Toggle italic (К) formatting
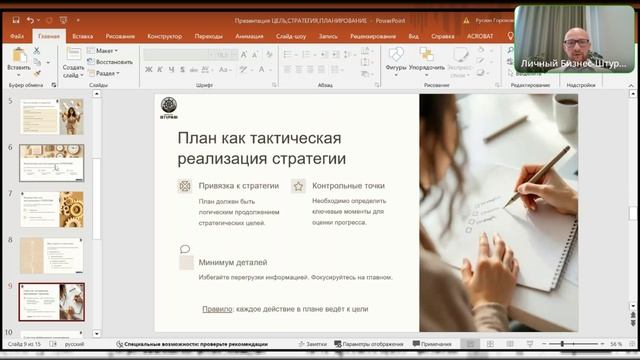The height and width of the screenshot is (360, 640). (x=160, y=70)
